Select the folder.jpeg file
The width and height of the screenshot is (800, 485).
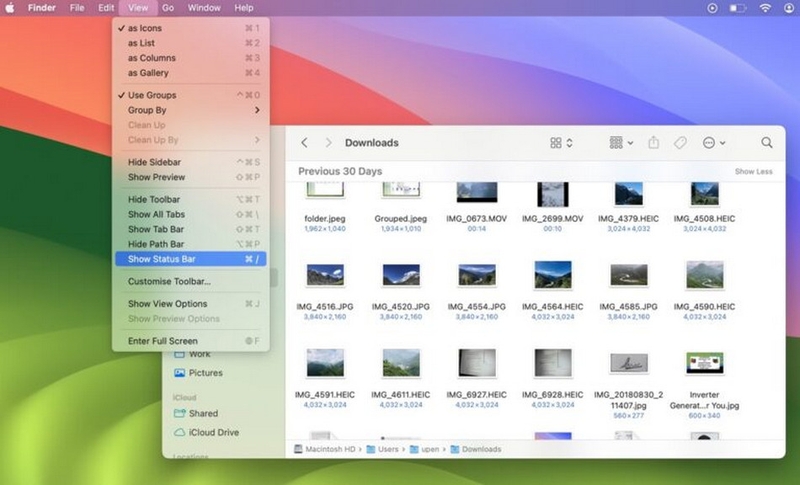click(325, 190)
